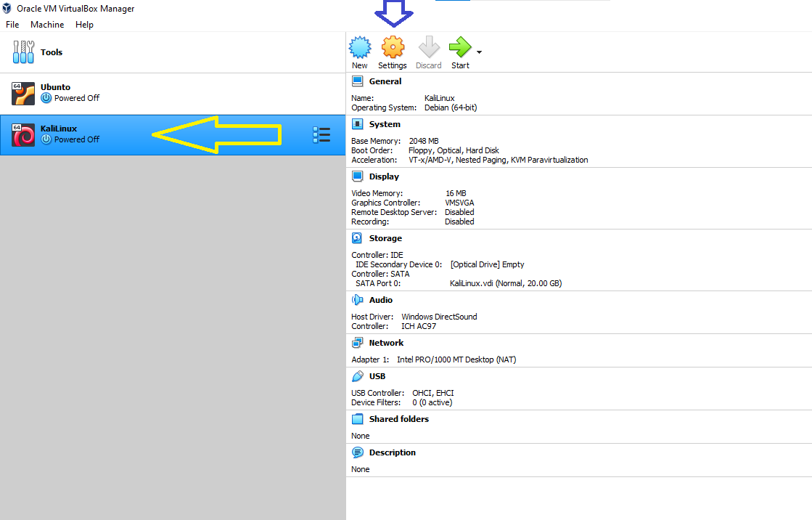Viewport: 812px width, 520px height.
Task: Click the '2048 MB' base memory value
Action: [x=424, y=141]
